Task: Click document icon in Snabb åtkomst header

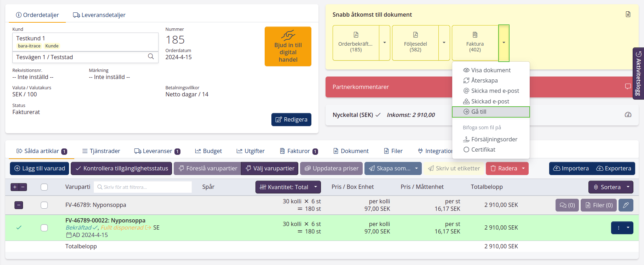Action: point(628,15)
